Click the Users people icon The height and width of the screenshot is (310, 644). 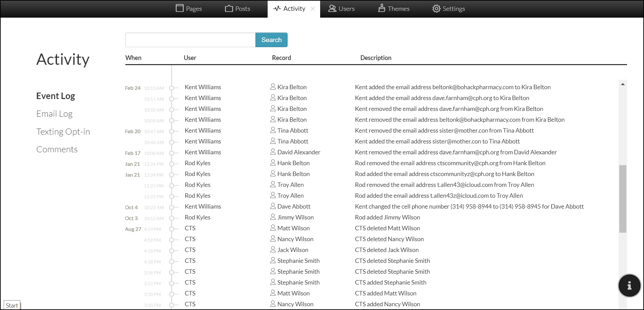(x=332, y=8)
